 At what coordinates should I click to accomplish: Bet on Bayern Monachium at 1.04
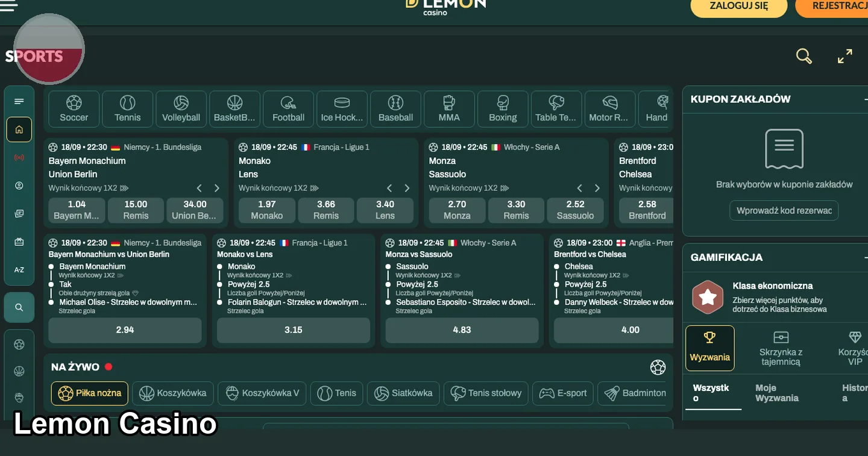coord(77,210)
